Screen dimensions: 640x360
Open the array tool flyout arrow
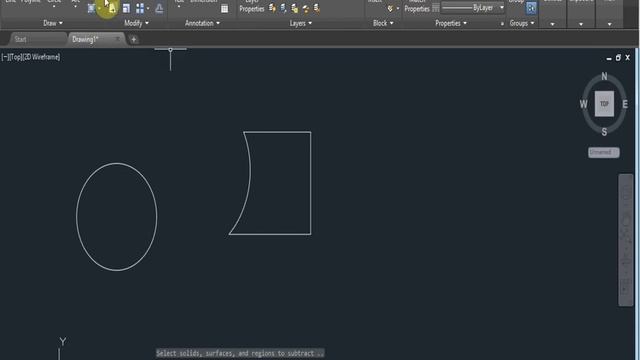click(148, 8)
